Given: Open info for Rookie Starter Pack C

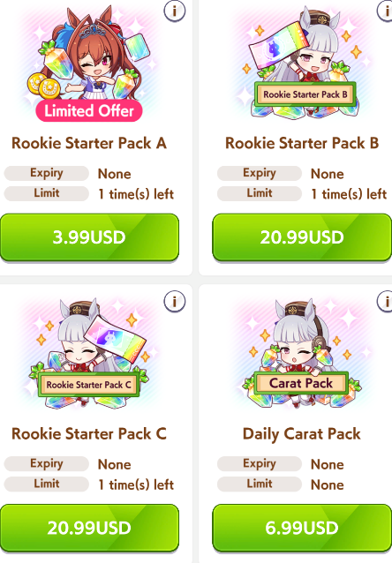Looking at the screenshot, I should click(x=175, y=301).
